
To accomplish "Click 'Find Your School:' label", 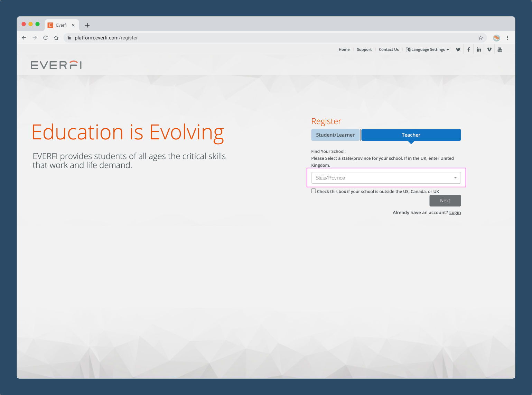I will (328, 151).
